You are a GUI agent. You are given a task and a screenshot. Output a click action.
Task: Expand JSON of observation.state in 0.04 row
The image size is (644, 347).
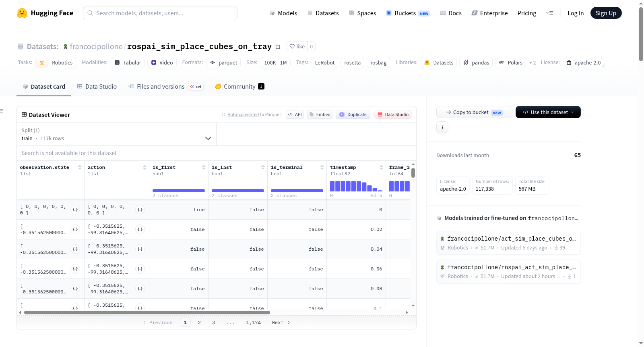pyautogui.click(x=75, y=249)
